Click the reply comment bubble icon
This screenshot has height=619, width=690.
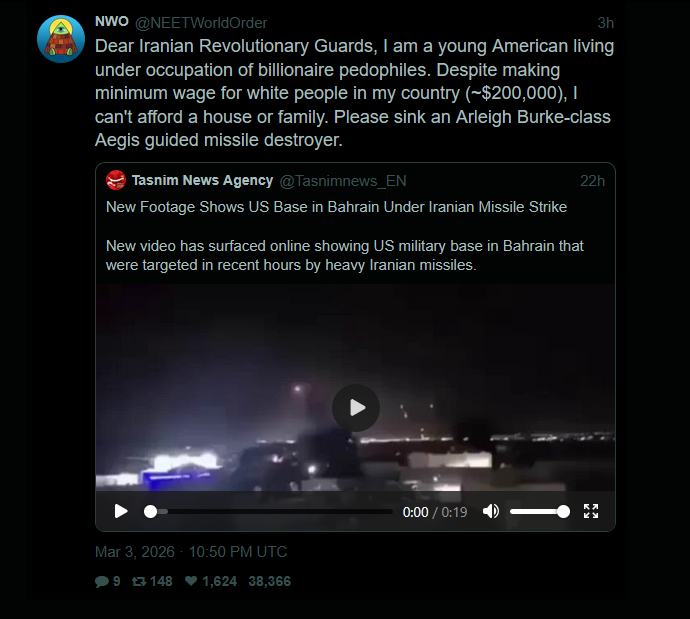pos(102,582)
